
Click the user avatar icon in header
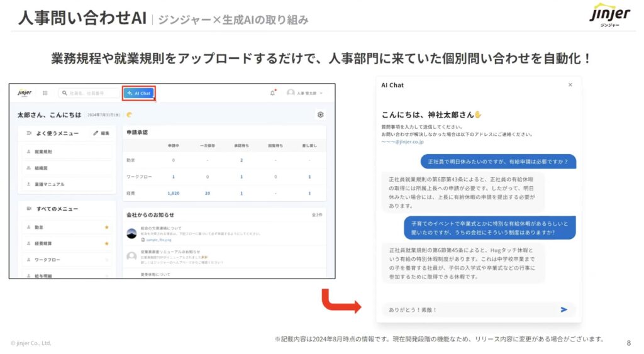pos(291,93)
